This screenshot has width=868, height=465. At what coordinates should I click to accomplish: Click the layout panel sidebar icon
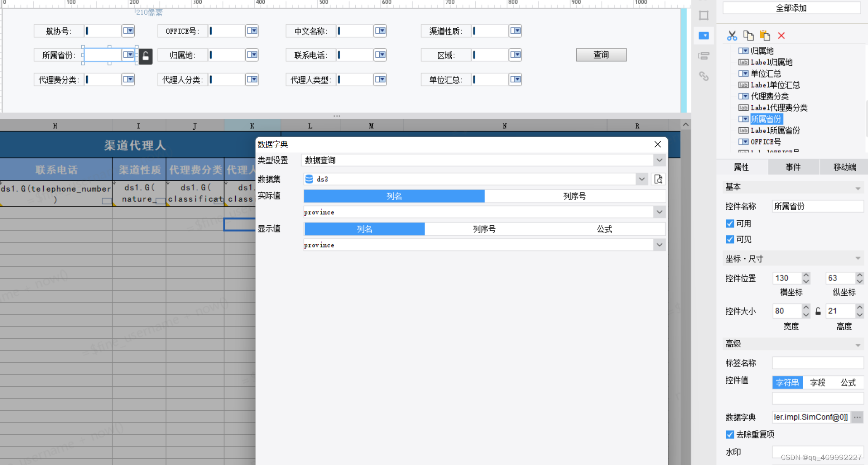point(704,56)
